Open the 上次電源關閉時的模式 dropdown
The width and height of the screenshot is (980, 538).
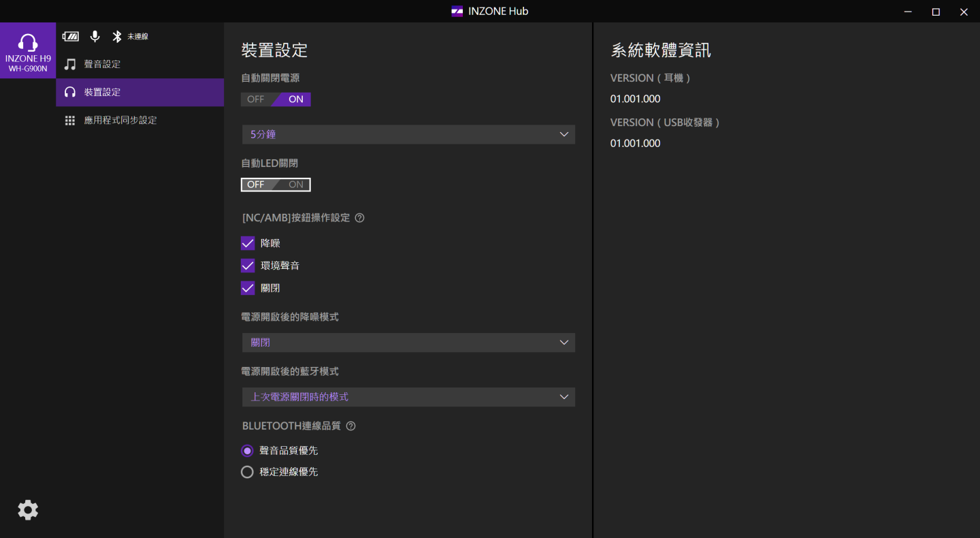pyautogui.click(x=408, y=397)
